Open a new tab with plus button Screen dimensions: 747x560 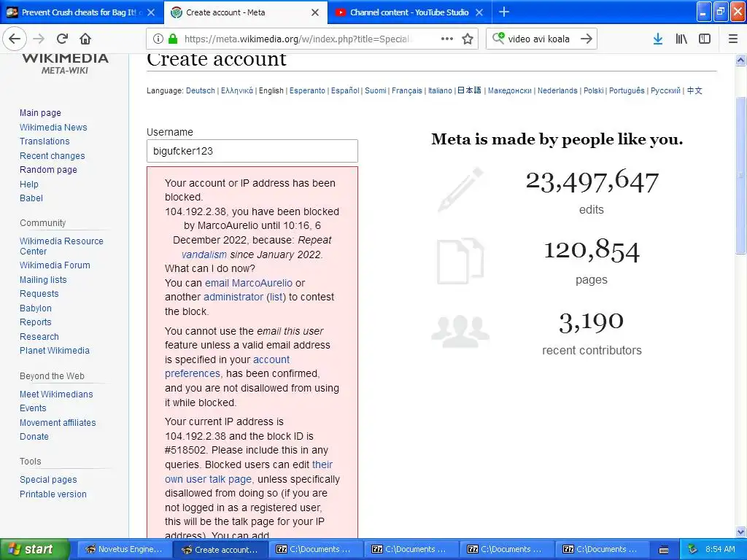[x=503, y=12]
